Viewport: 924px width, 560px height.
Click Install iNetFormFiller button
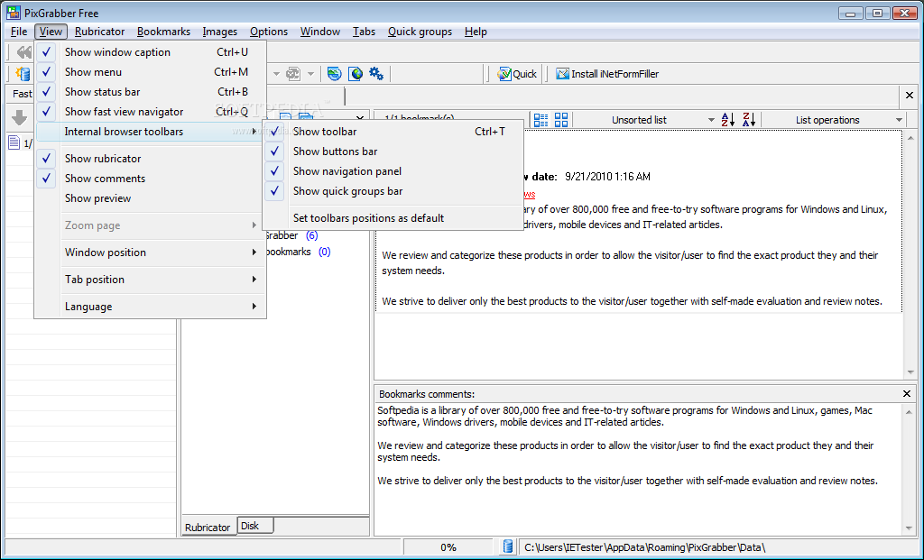pyautogui.click(x=607, y=74)
